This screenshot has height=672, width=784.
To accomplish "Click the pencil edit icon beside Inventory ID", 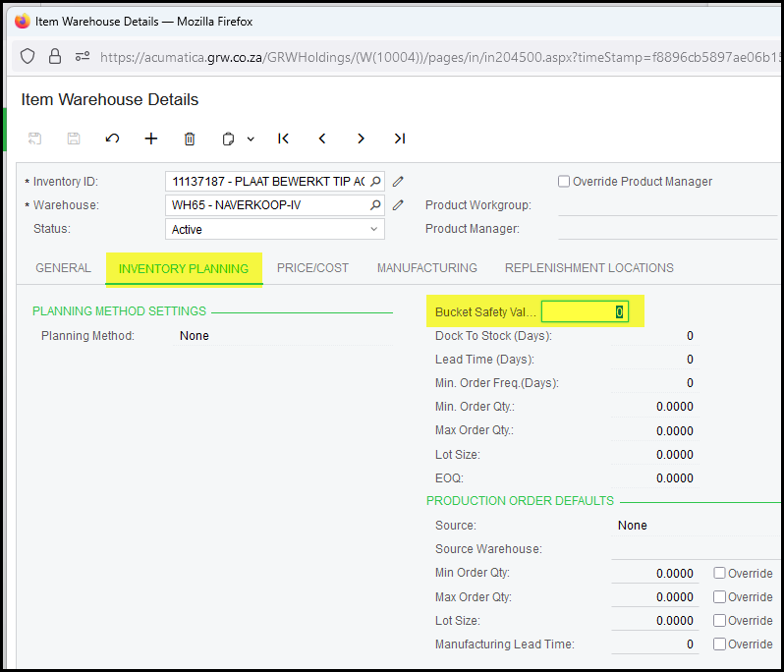I will [x=398, y=182].
